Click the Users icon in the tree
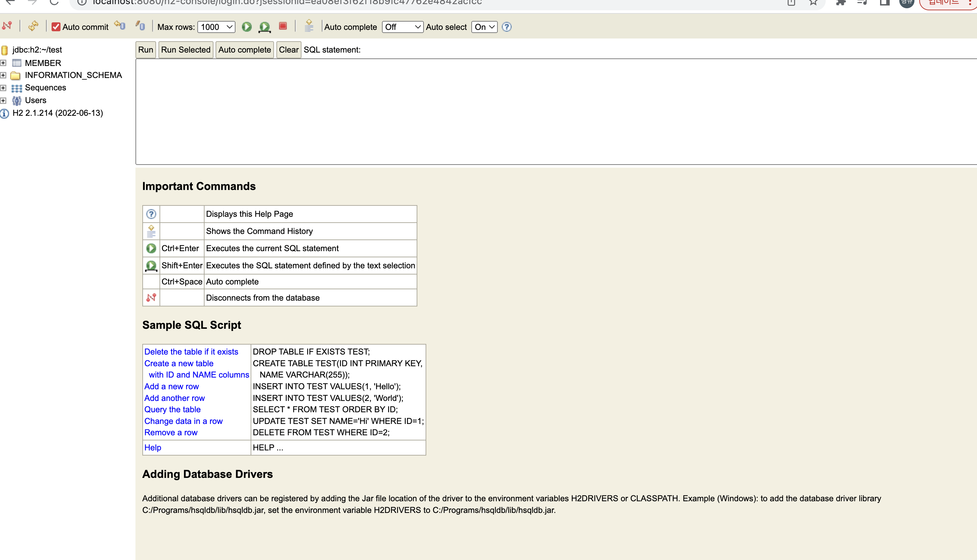 point(17,101)
